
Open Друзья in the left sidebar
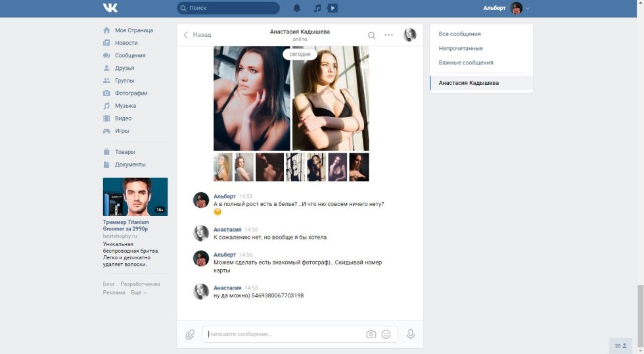click(124, 68)
